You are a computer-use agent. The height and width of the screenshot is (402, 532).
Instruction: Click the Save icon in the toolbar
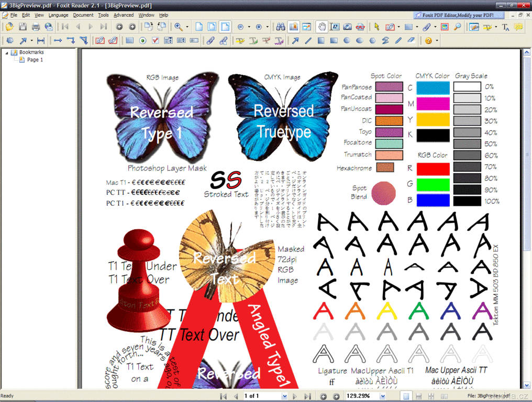[23, 27]
